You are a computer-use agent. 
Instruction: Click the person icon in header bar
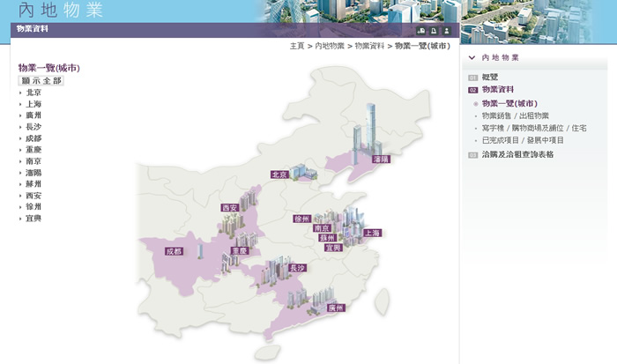coord(445,30)
